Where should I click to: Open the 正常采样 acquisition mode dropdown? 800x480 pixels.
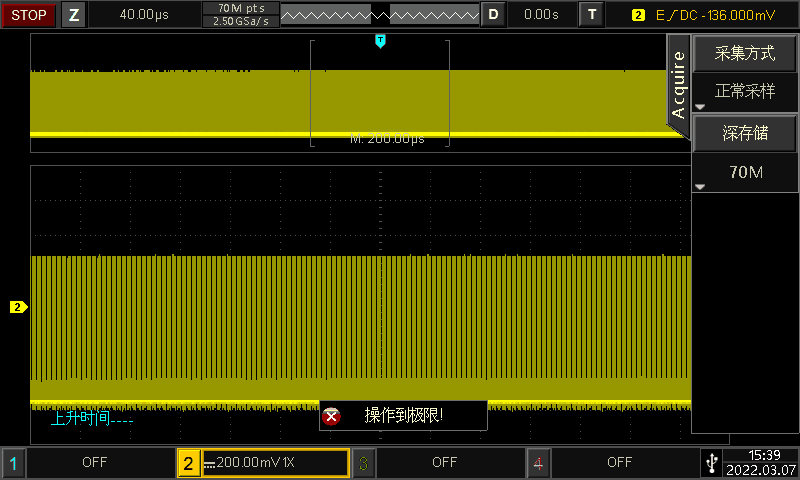pos(745,92)
